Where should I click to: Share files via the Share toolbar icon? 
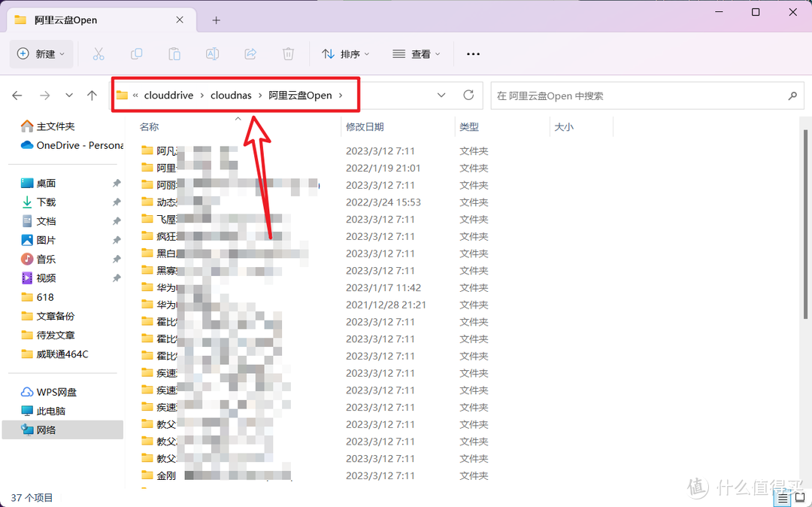click(250, 53)
